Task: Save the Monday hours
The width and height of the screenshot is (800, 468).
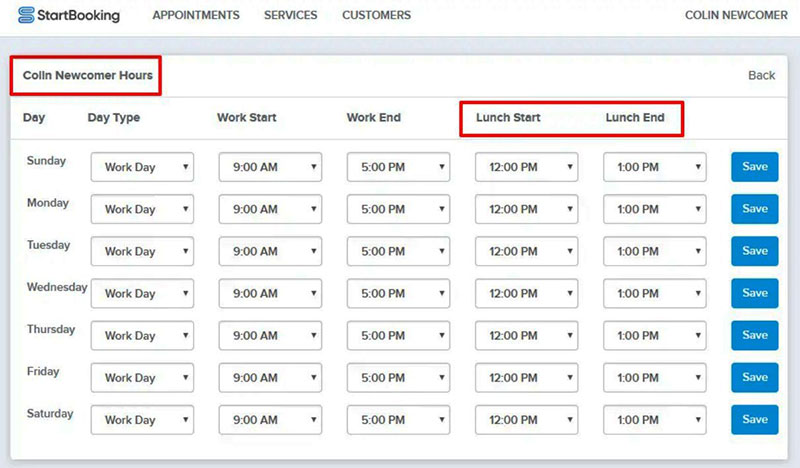Action: pos(755,209)
